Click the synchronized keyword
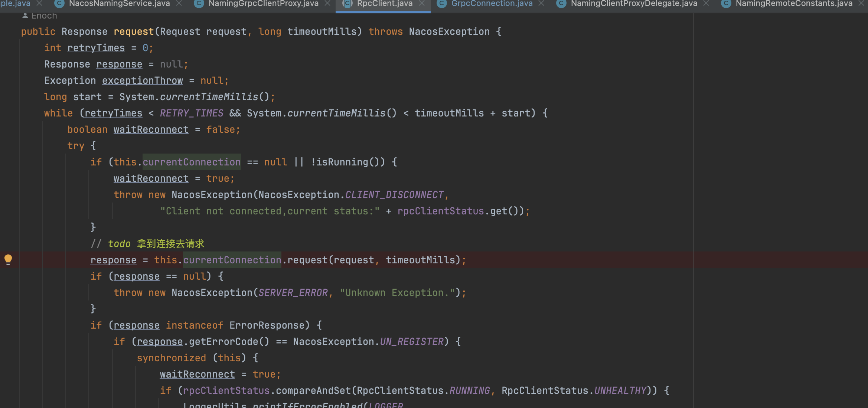 (x=171, y=358)
